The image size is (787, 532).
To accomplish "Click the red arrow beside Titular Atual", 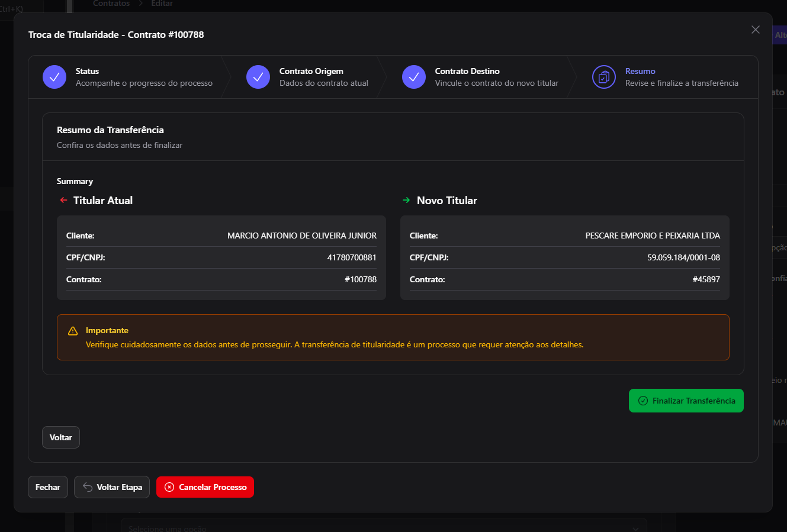I will (63, 201).
